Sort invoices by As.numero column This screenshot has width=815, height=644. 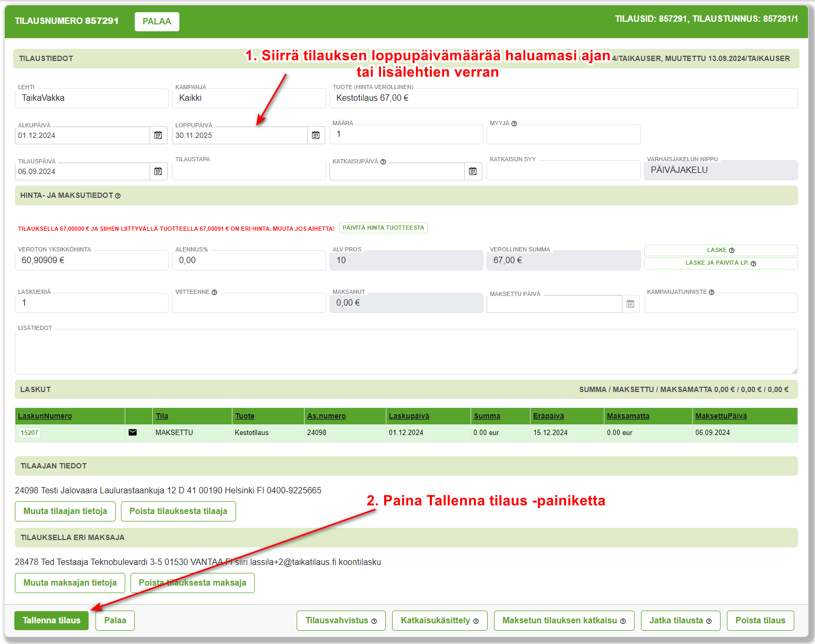[x=326, y=416]
